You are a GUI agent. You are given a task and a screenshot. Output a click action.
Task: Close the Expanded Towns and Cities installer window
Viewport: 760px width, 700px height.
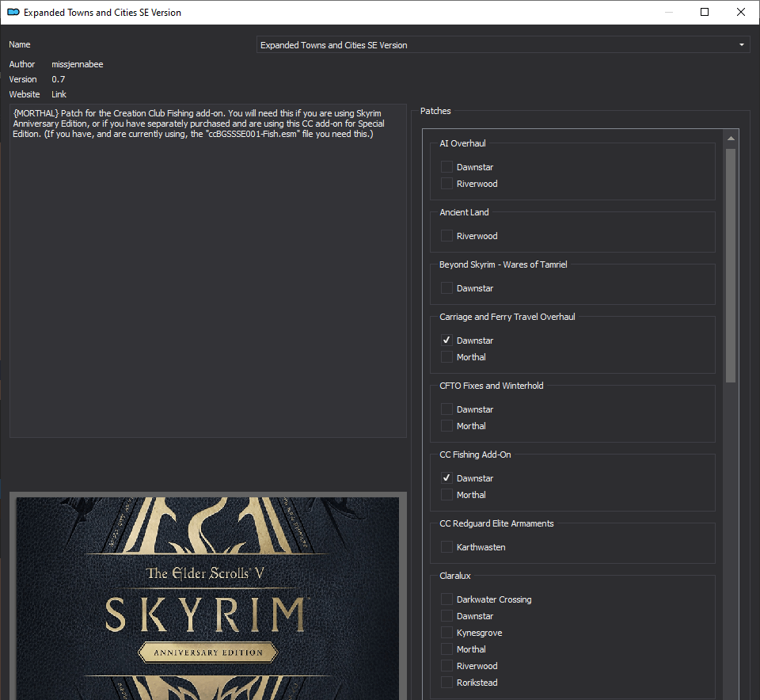click(x=741, y=12)
